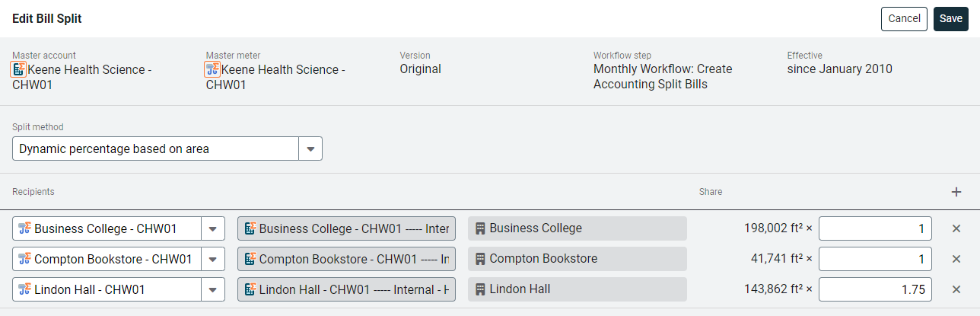Remove the Business College recipient row

click(x=956, y=228)
